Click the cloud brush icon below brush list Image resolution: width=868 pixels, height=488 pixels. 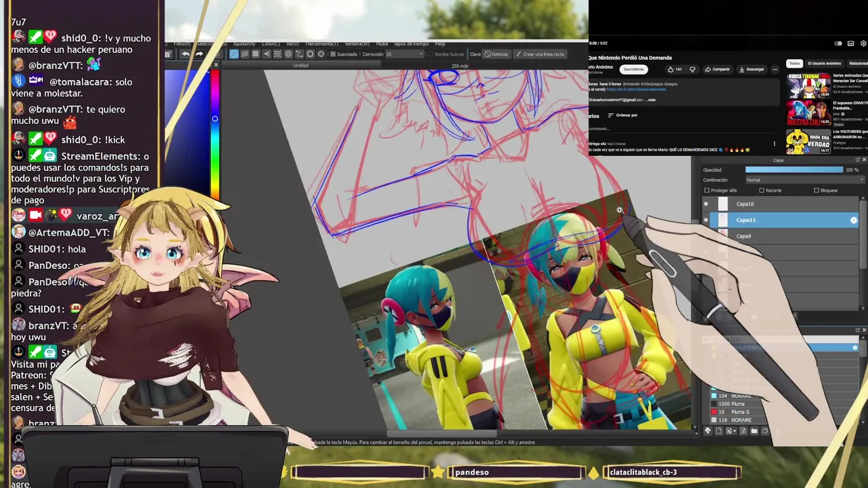coord(708,431)
